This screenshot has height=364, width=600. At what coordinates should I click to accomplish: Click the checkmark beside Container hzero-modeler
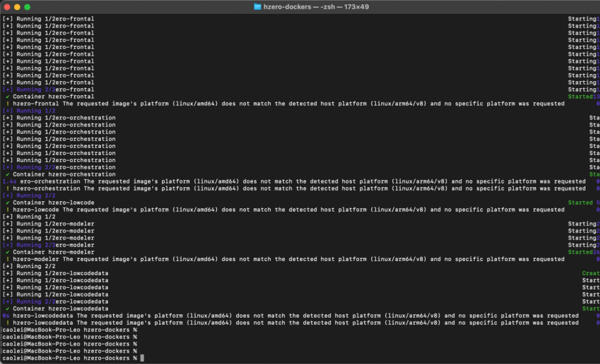pyautogui.click(x=8, y=252)
